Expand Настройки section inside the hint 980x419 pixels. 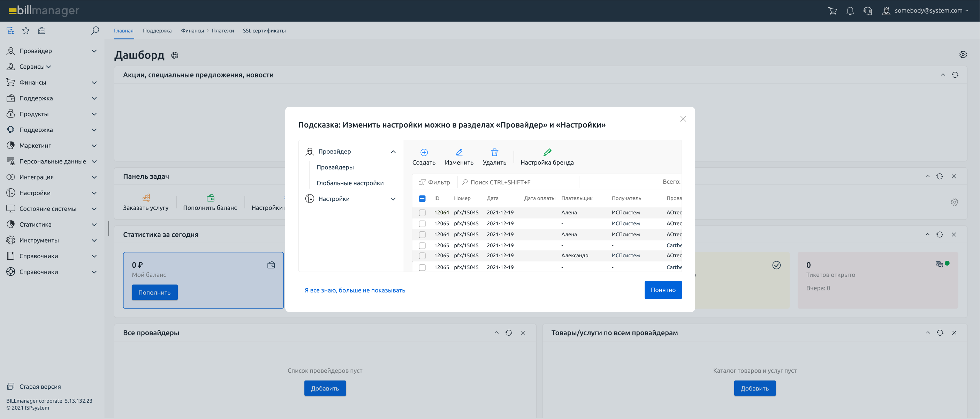(x=393, y=199)
